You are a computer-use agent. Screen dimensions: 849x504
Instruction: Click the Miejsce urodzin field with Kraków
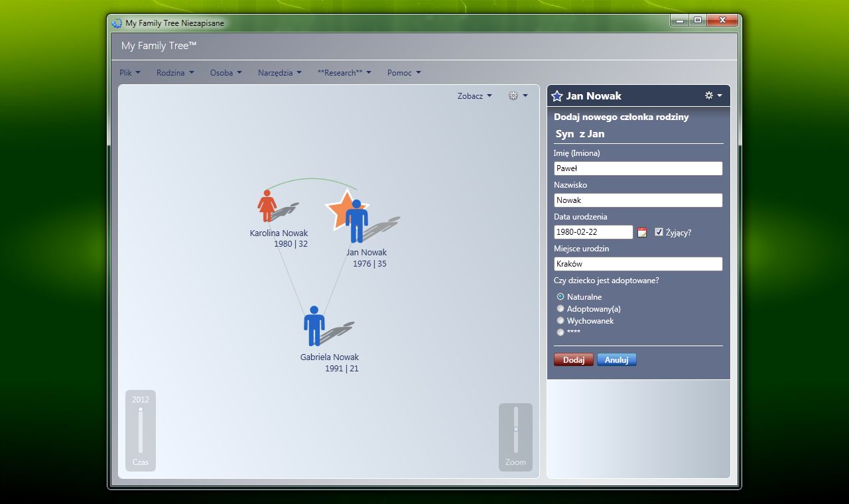(x=638, y=264)
